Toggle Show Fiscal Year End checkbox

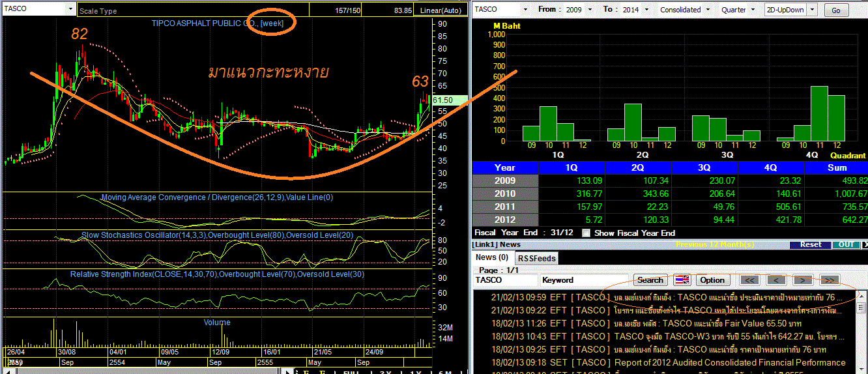pos(586,233)
